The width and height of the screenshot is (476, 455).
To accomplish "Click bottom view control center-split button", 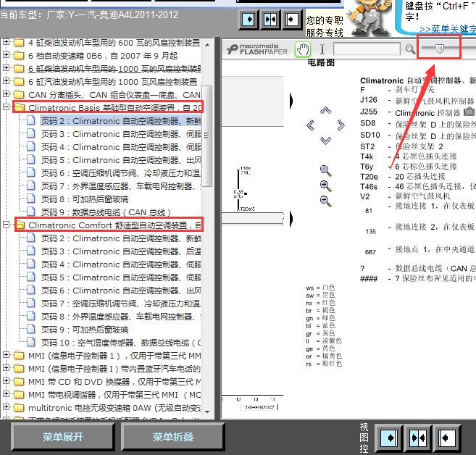I will [x=418, y=438].
